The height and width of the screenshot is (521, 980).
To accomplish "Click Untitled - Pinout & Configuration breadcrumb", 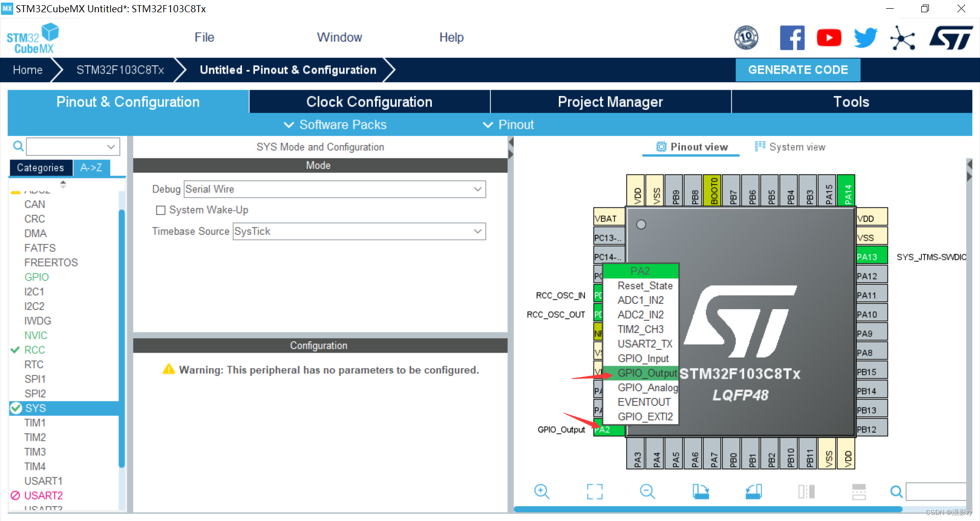I will [288, 70].
